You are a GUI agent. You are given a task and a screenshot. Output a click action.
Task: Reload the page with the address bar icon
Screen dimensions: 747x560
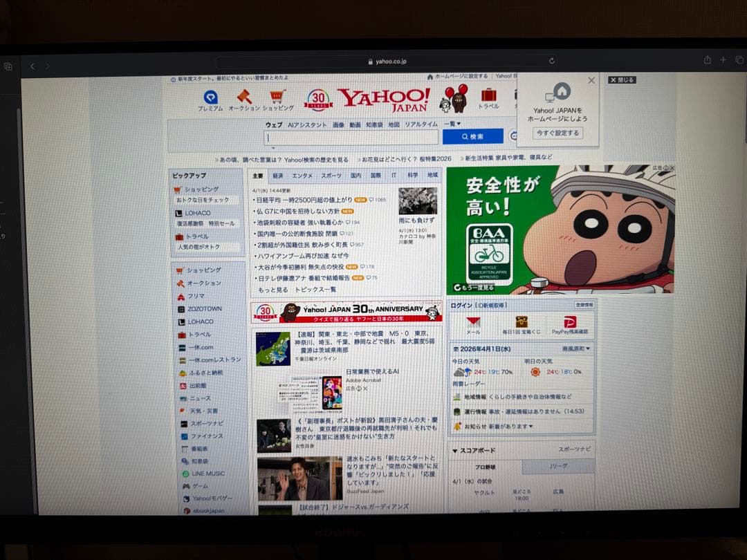(552, 61)
